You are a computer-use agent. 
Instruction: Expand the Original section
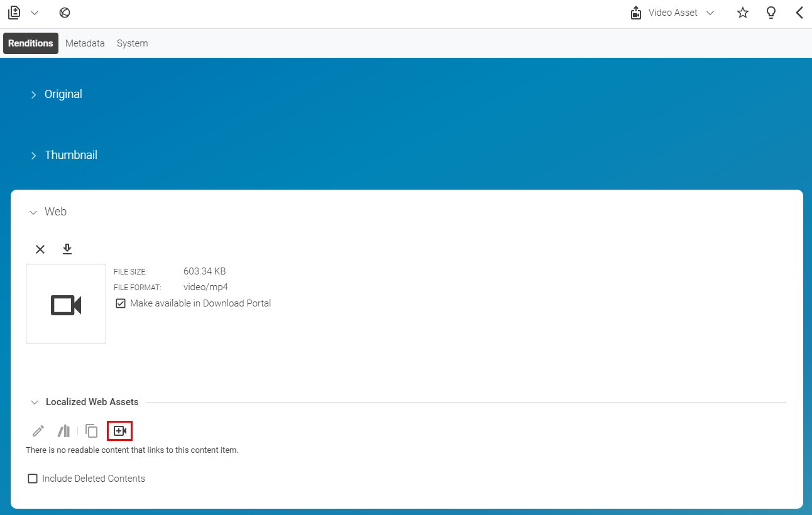pyautogui.click(x=34, y=94)
